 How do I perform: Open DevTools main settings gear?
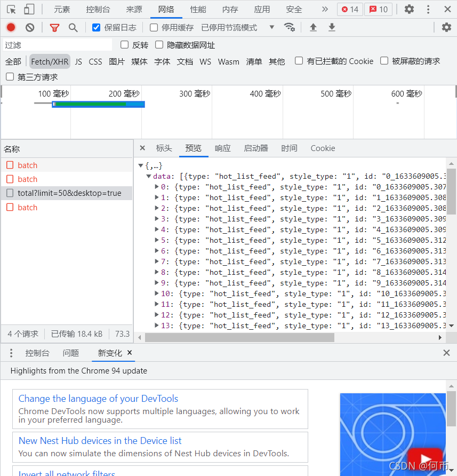(x=409, y=9)
